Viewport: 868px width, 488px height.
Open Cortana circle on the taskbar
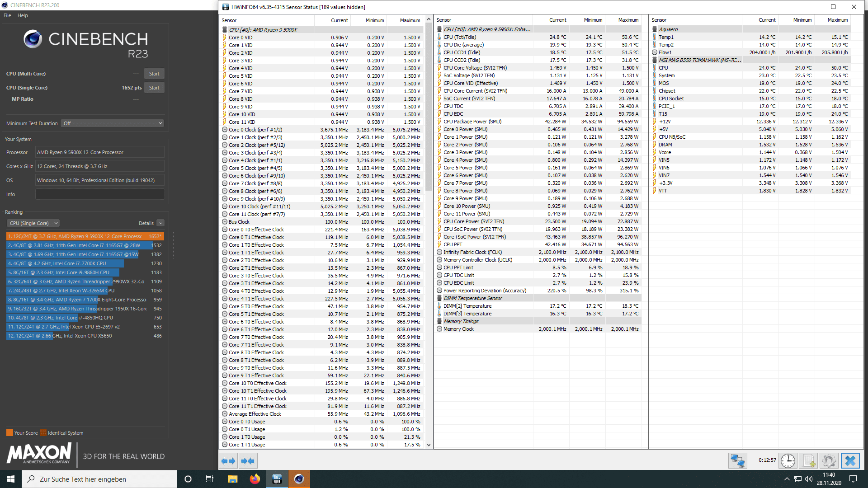(188, 479)
